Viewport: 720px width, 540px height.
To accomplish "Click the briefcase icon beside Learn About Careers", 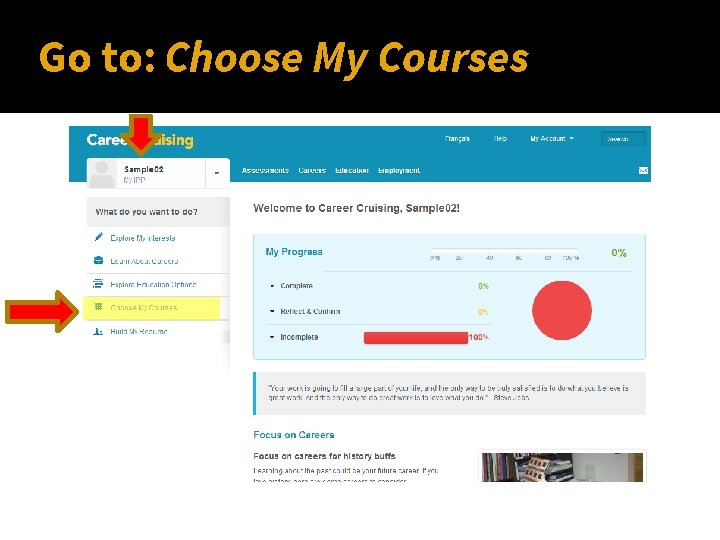I will pyautogui.click(x=98, y=260).
